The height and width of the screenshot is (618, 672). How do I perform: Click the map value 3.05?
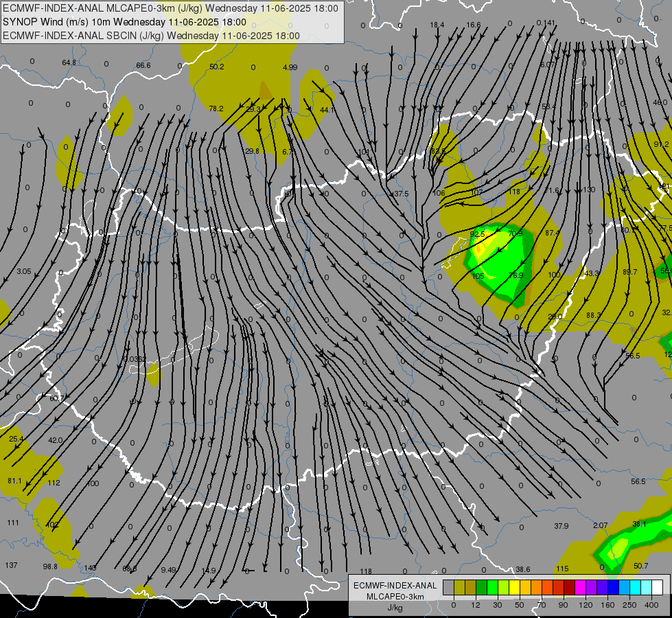tap(24, 271)
